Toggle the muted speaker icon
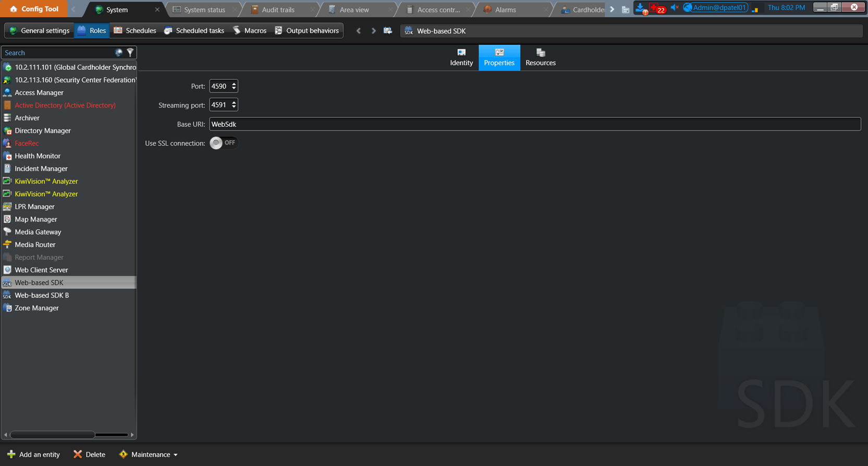This screenshot has height=466, width=868. (x=675, y=7)
